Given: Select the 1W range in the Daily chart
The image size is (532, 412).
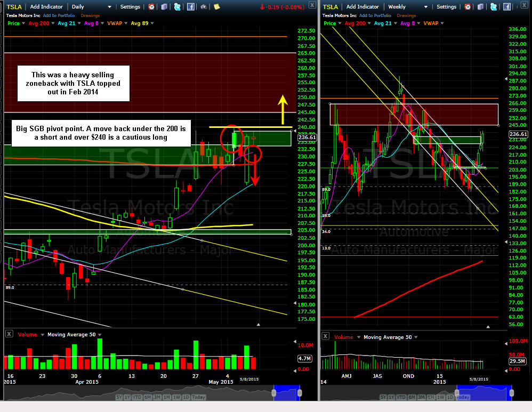Looking at the screenshot, I should [176, 397].
